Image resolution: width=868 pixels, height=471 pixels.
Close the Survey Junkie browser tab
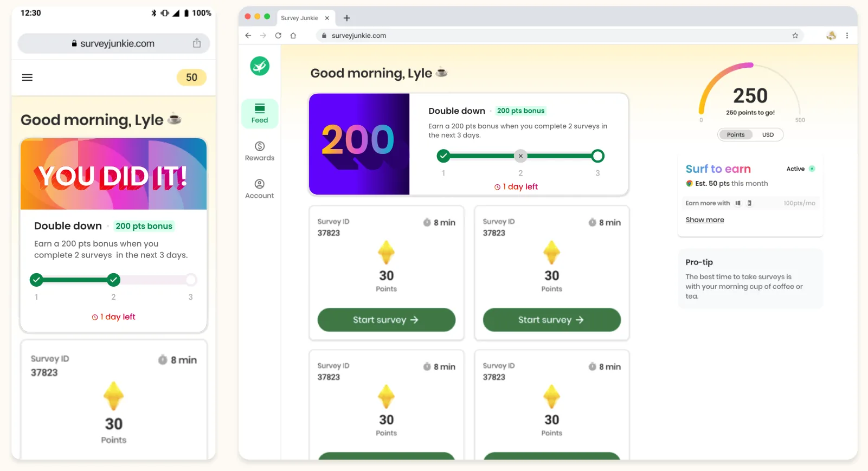pyautogui.click(x=327, y=18)
